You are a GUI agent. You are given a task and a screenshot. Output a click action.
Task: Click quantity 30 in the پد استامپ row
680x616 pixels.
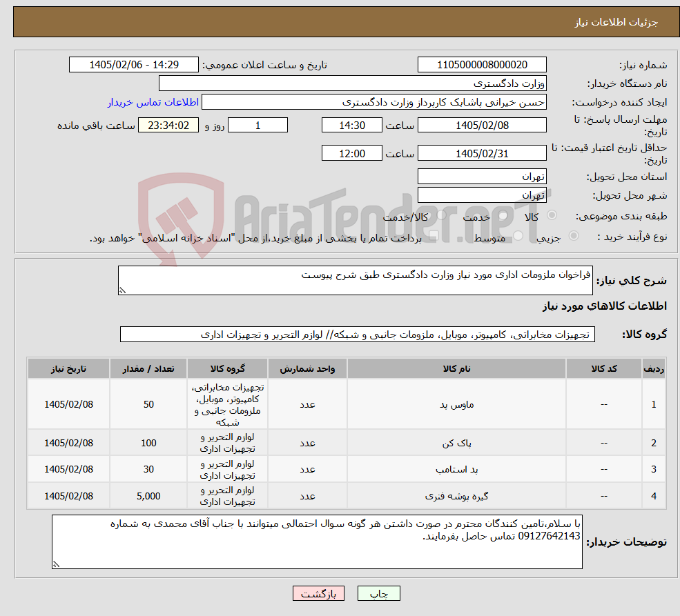coord(148,469)
